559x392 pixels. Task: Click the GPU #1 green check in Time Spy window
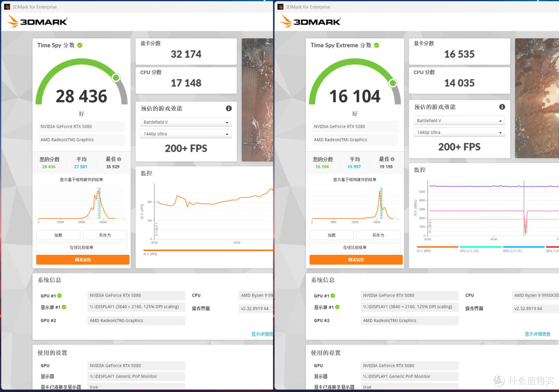tap(60, 295)
